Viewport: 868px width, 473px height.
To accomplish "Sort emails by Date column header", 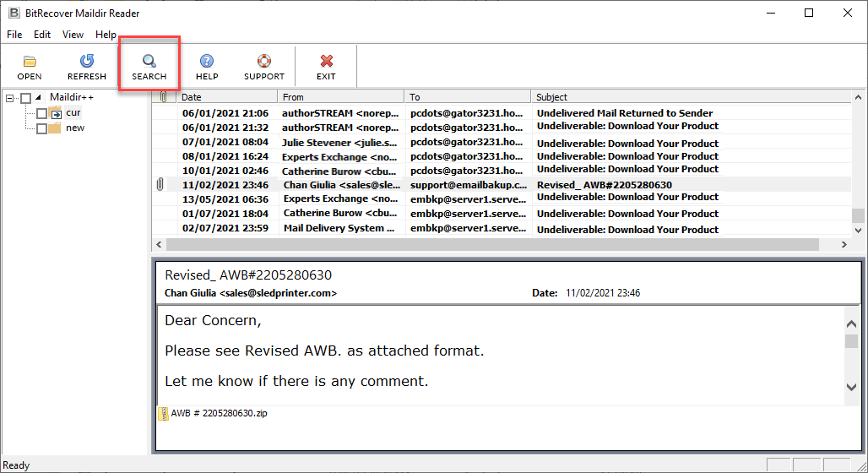I will pyautogui.click(x=227, y=97).
